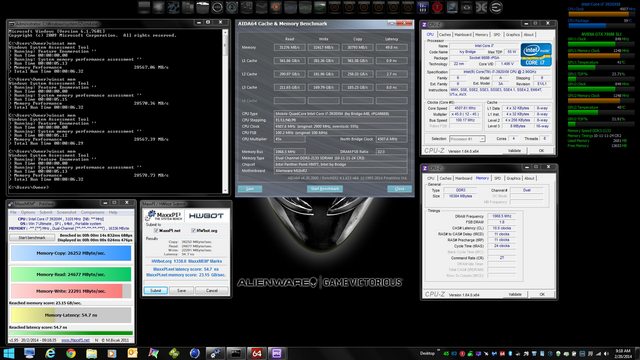Open the Outlook icon on the taskbar
This screenshot has height=360, width=640.
click(133, 353)
